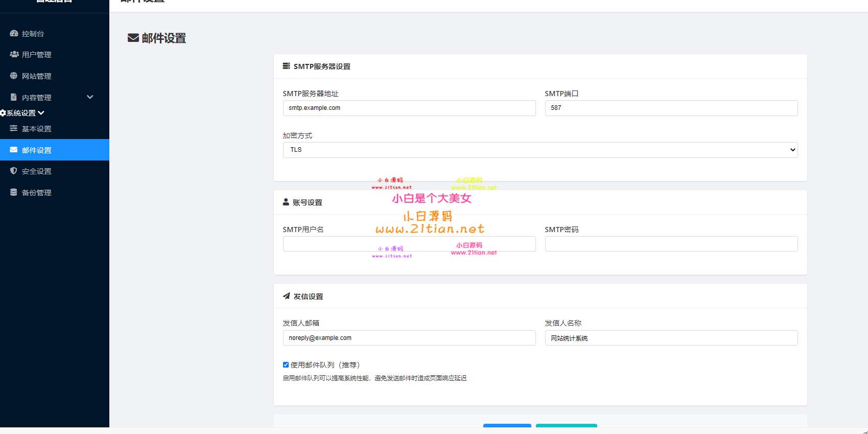The width and height of the screenshot is (868, 434).
Task: Collapse the 系统设置 section chevron
Action: point(41,113)
